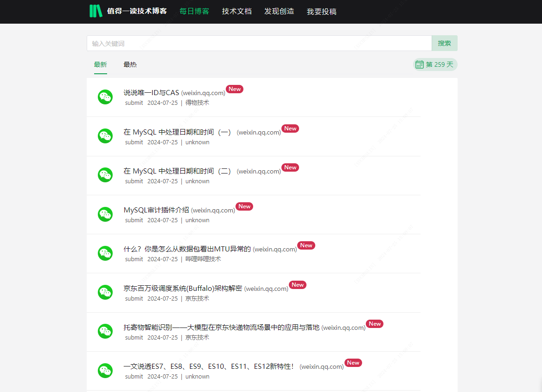Click the 搜索 search button
The width and height of the screenshot is (542, 392).
tap(445, 43)
